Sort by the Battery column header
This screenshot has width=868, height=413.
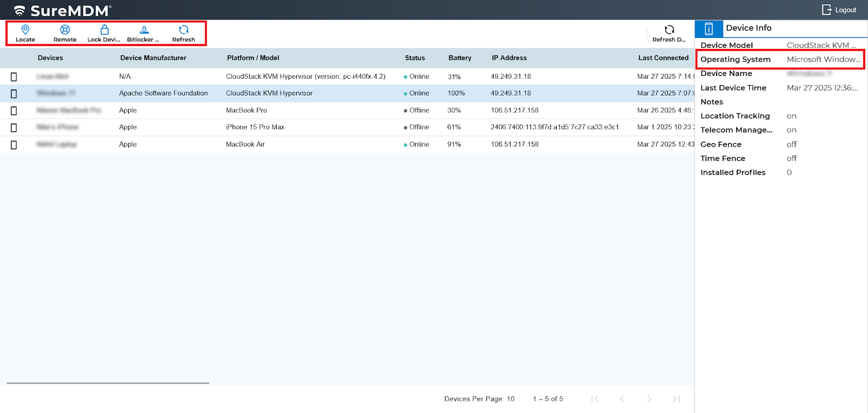tap(459, 58)
